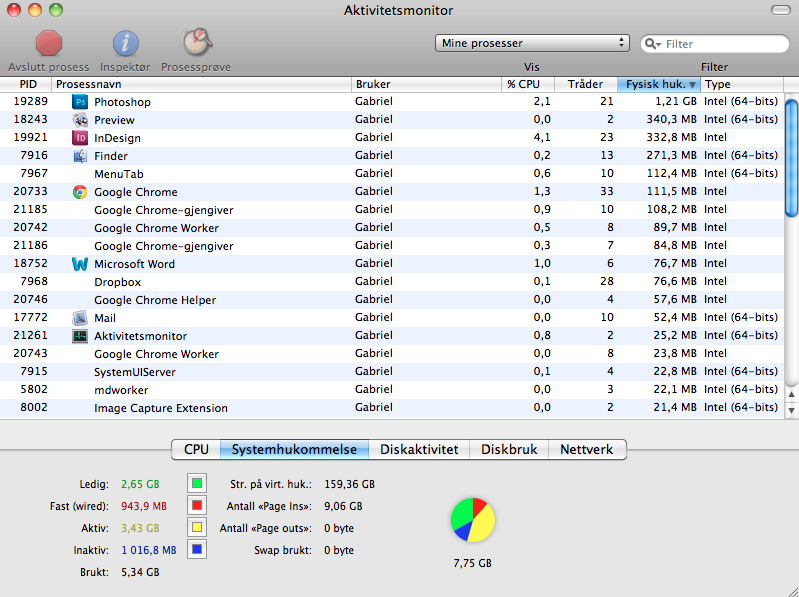Select the Dropbox process row
Screen dimensions: 799x597
[392, 282]
